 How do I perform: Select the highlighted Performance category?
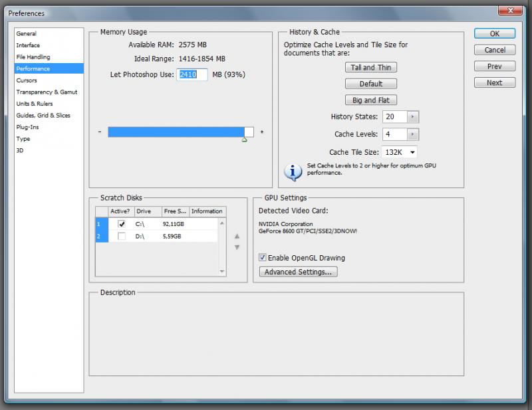[x=49, y=68]
